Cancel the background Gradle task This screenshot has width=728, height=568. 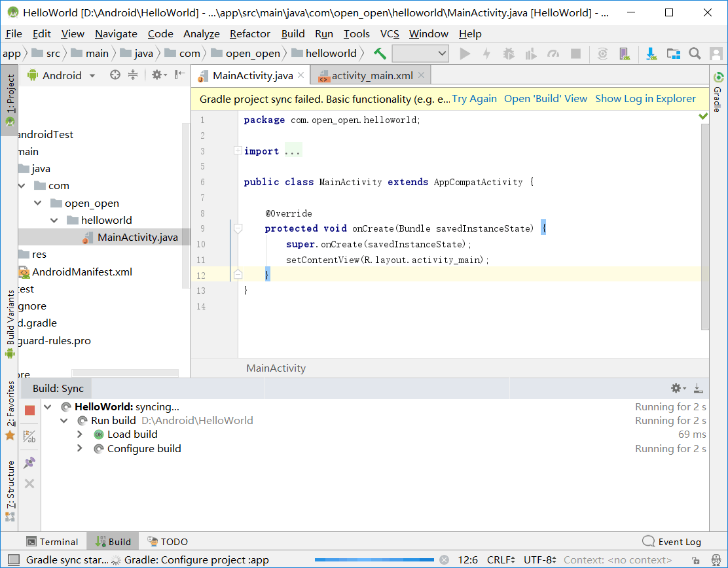(x=445, y=559)
